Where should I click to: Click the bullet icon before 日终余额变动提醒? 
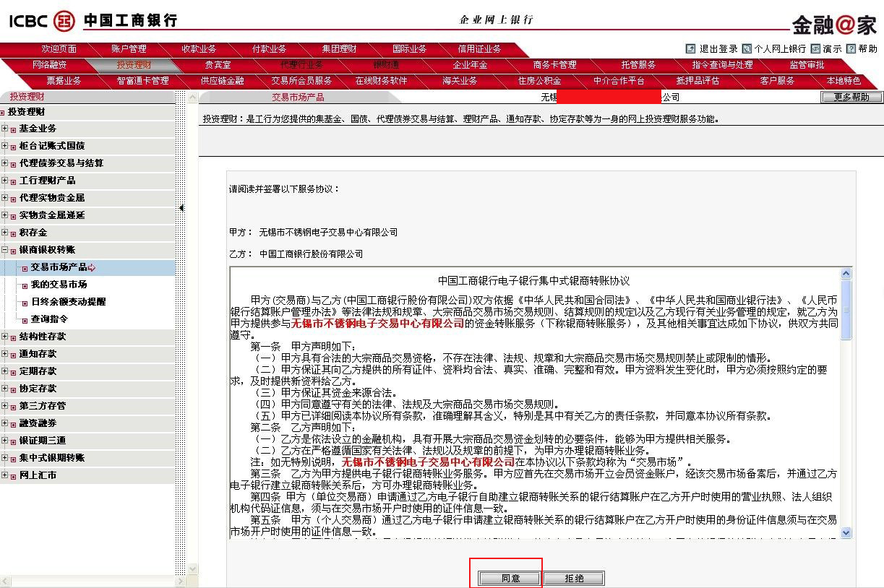(25, 303)
